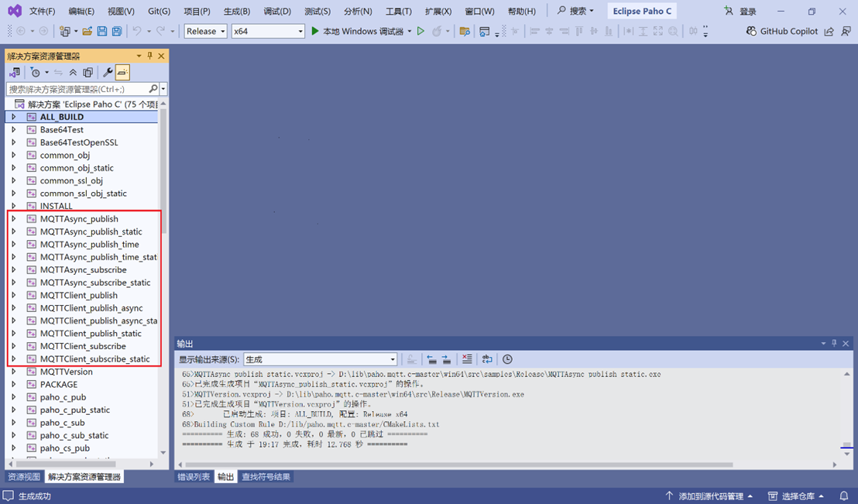The width and height of the screenshot is (858, 504).
Task: Go to previous message in Output panel
Action: coord(432,359)
